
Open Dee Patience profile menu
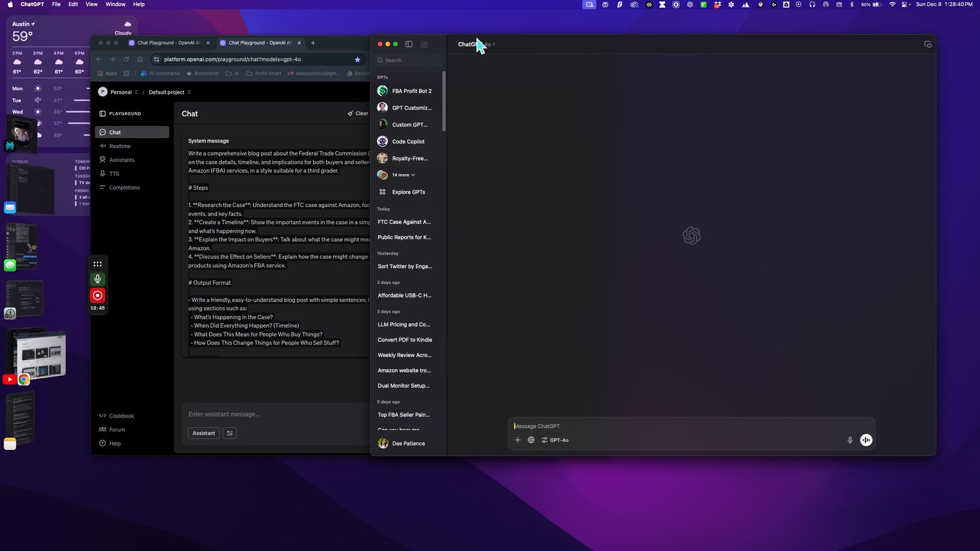(405, 443)
